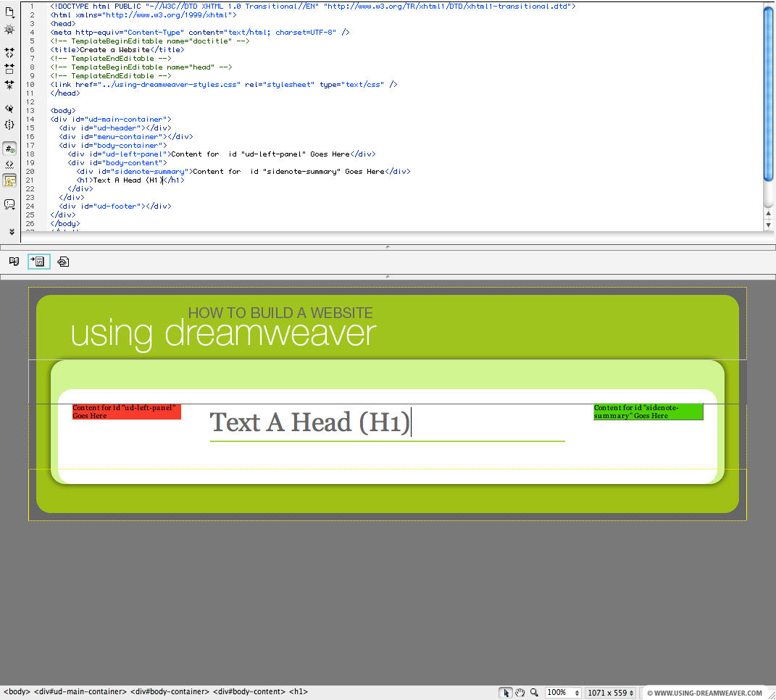This screenshot has width=776, height=700.
Task: Click the ud-left-panel div code on line 18
Action: pyautogui.click(x=222, y=154)
